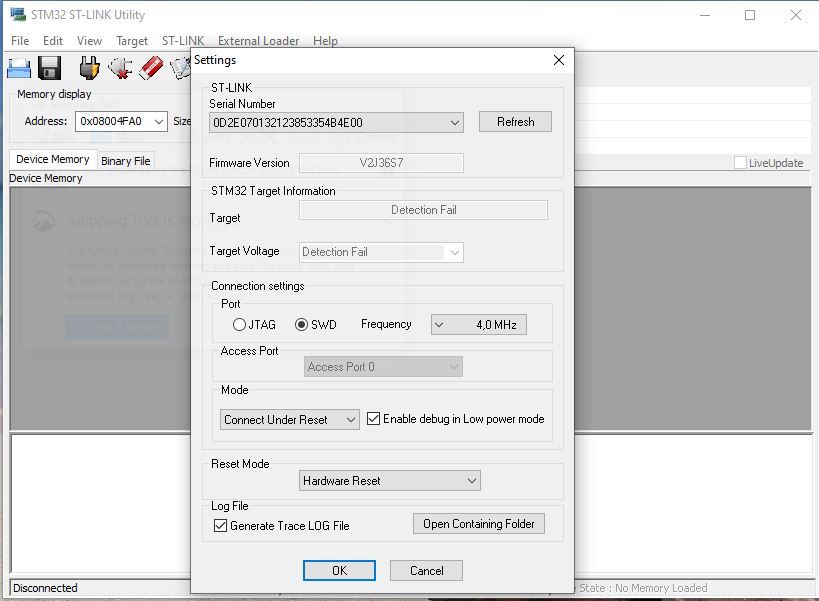Open the View menu
This screenshot has height=601, width=819.
coord(89,41)
